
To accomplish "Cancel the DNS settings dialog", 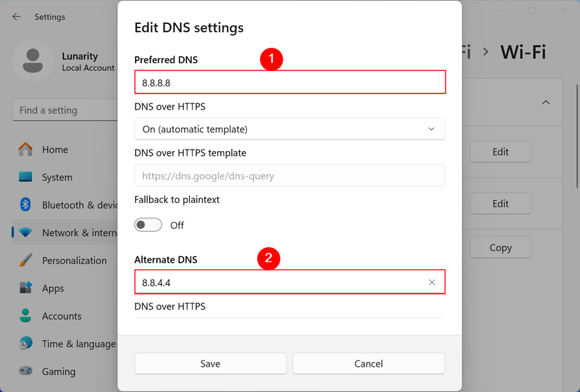I will pos(368,363).
